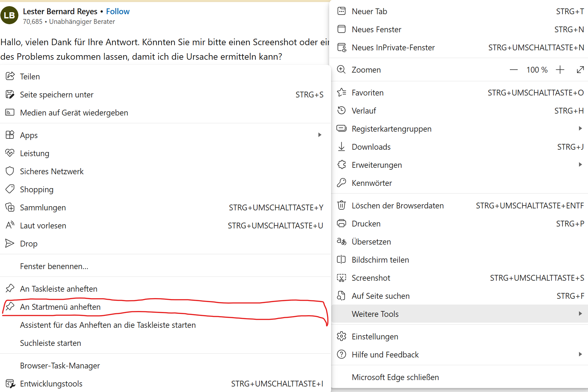Expand the Erweiterungen submenu arrow
This screenshot has width=588, height=392.
point(580,165)
